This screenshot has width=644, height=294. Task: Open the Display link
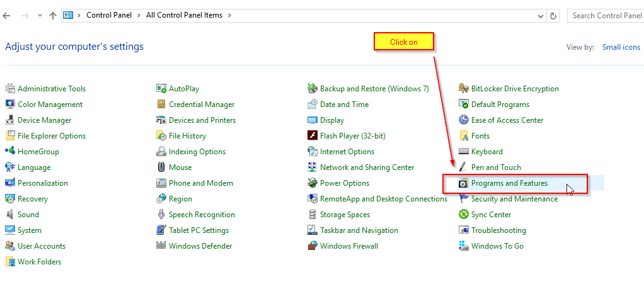(332, 120)
